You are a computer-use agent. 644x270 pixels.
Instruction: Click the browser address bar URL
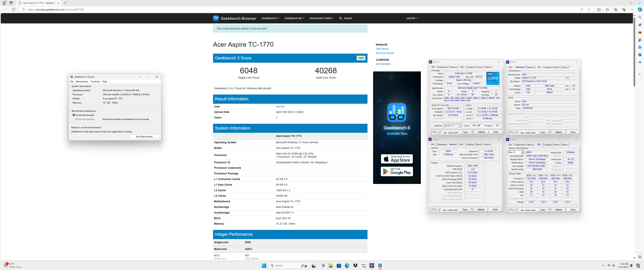click(x=56, y=10)
